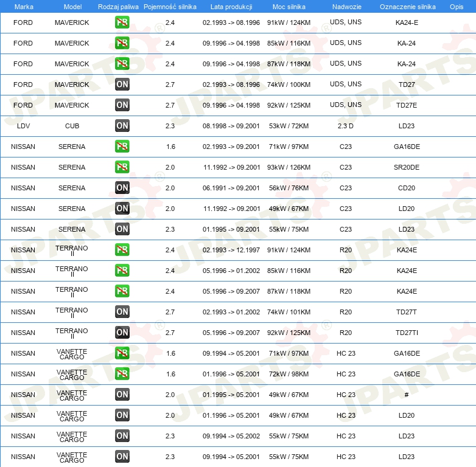The width and height of the screenshot is (476, 467).
Task: Click petrol icon in Serena SR20DE row
Action: [122, 167]
